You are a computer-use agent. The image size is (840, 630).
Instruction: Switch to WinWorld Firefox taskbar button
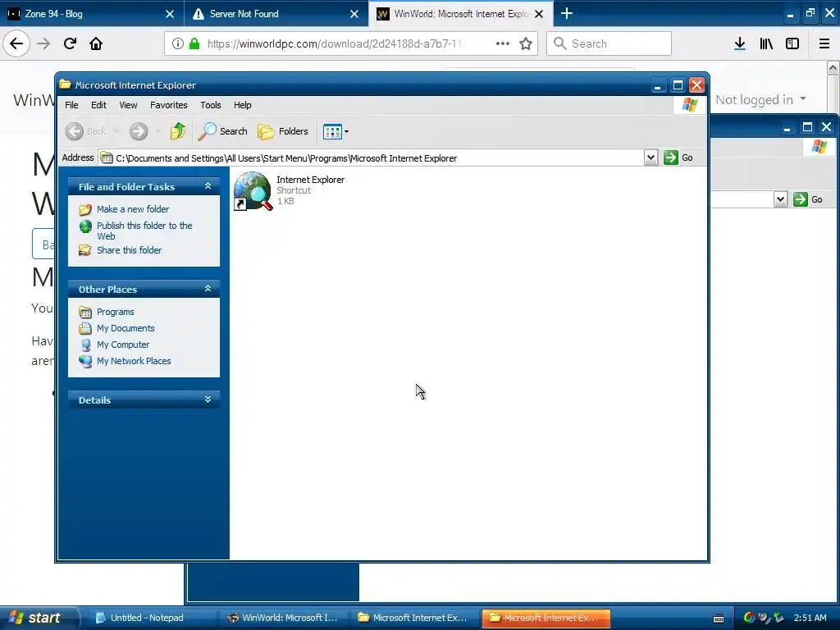[284, 618]
